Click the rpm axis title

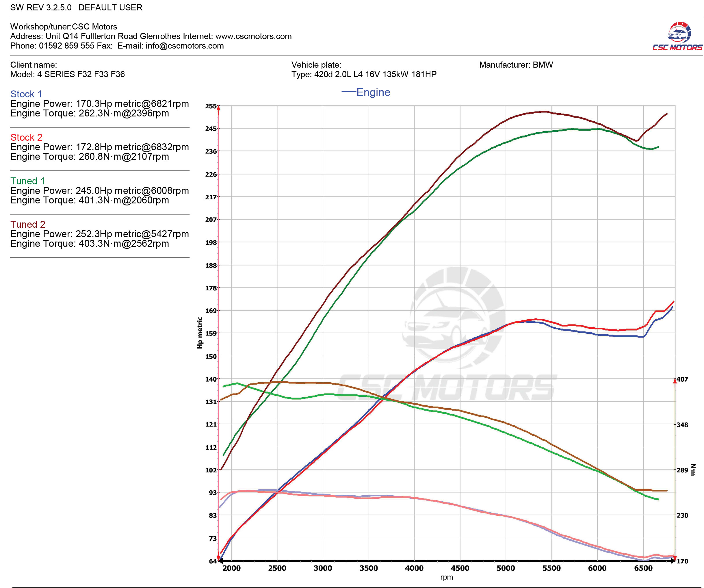coord(447,577)
